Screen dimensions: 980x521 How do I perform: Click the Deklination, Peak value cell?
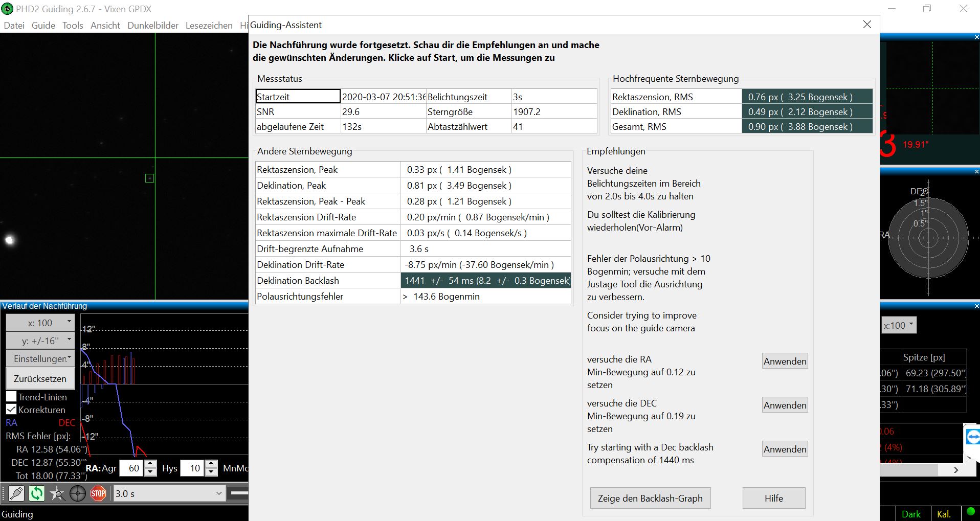pyautogui.click(x=486, y=185)
